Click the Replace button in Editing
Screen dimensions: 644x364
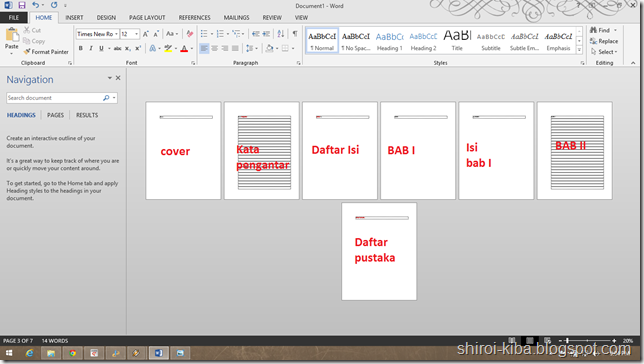[x=604, y=41]
